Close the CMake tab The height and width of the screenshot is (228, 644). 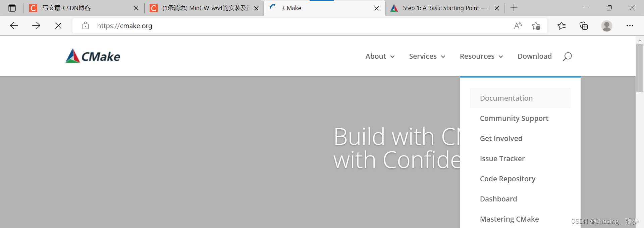(377, 8)
